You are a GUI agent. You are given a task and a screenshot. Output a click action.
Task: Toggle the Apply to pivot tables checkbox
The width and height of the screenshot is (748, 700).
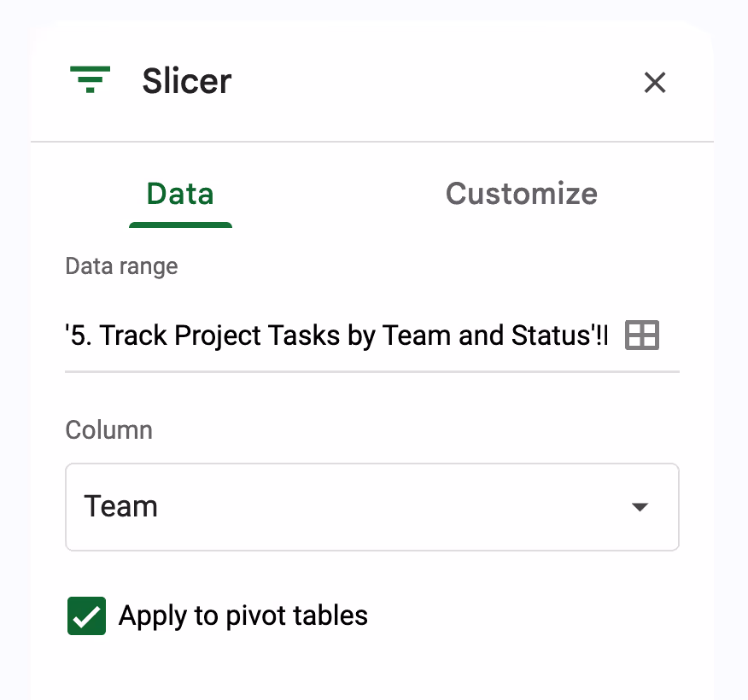[86, 615]
